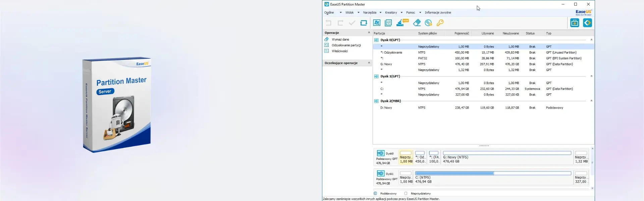The height and width of the screenshot is (201, 644).
Task: Open the Kreatory menu dropdown arrow
Action: pyautogui.click(x=401, y=13)
